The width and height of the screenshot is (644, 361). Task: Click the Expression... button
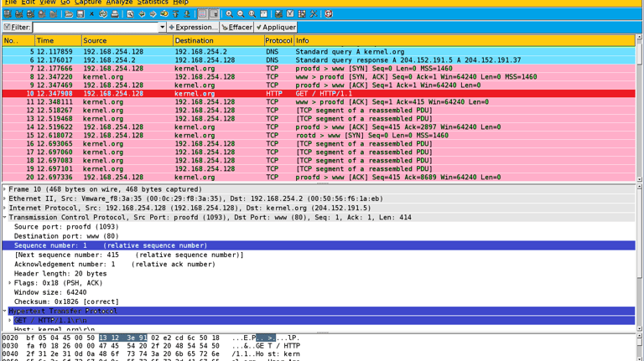(193, 27)
